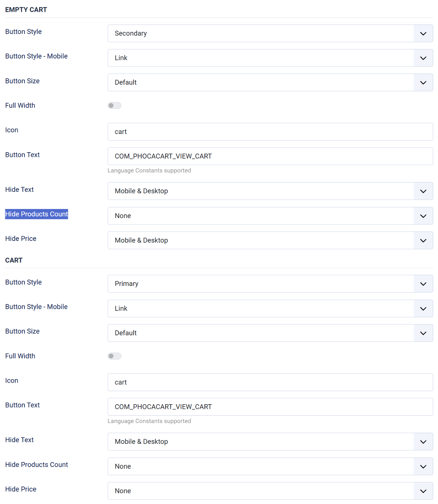This screenshot has height=504, width=438.
Task: Open Cart Button Size dropdown
Action: [x=270, y=333]
